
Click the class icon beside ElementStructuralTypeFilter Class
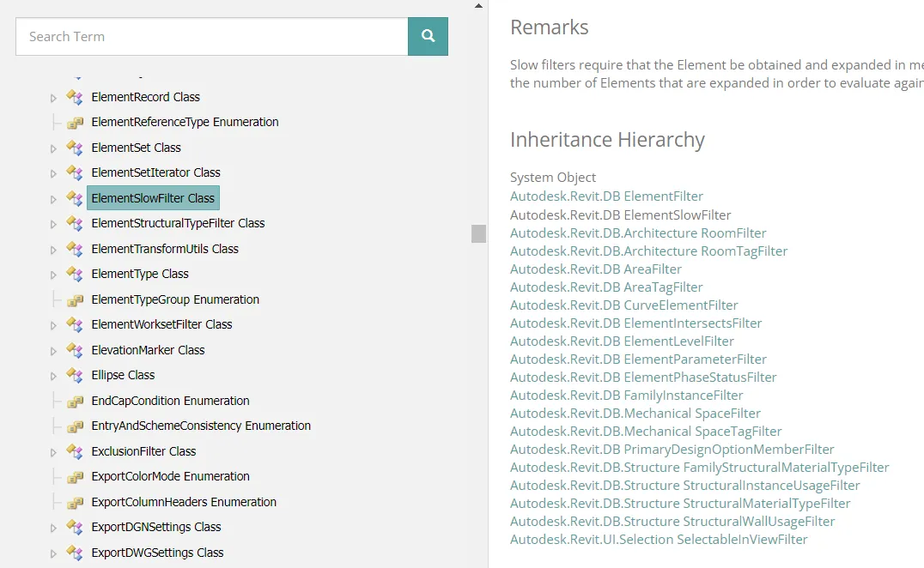click(x=74, y=223)
